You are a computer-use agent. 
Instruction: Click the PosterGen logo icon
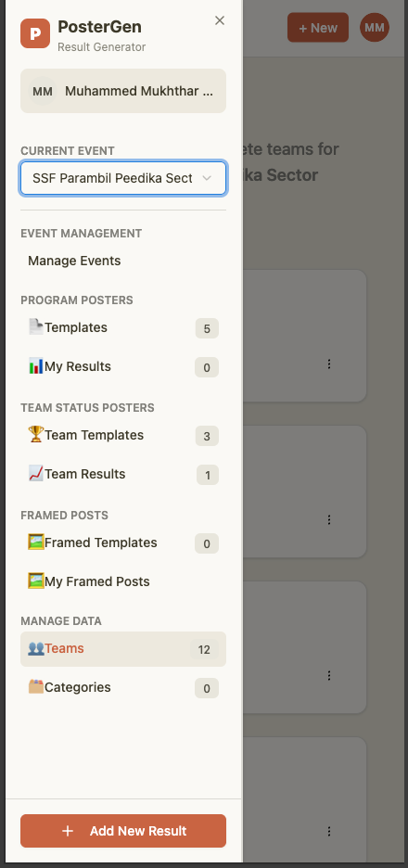coord(35,33)
